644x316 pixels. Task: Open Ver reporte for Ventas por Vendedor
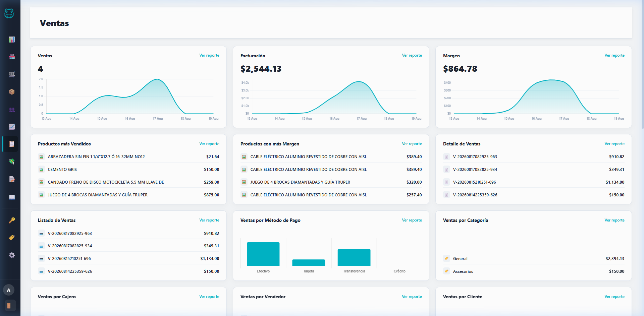point(412,297)
